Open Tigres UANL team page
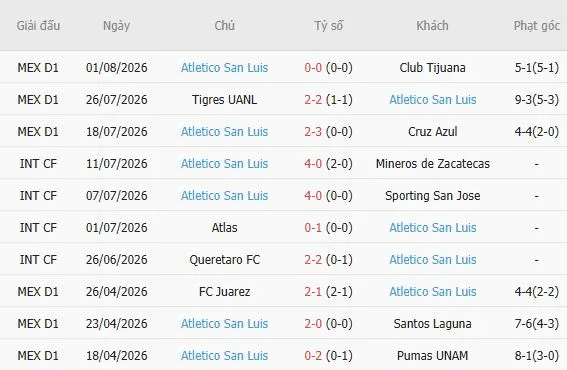 224,99
